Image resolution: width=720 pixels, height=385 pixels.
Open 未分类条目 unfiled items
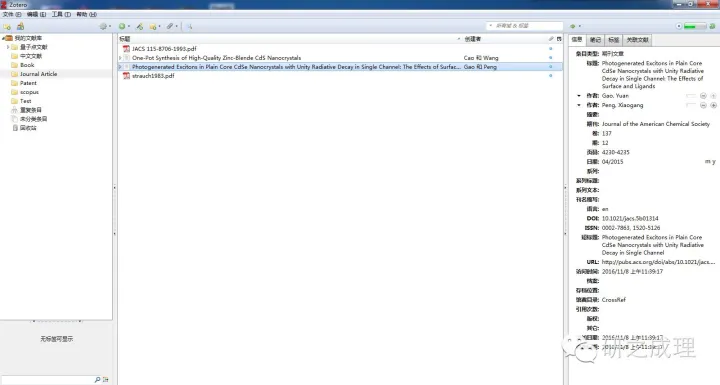tap(34, 119)
